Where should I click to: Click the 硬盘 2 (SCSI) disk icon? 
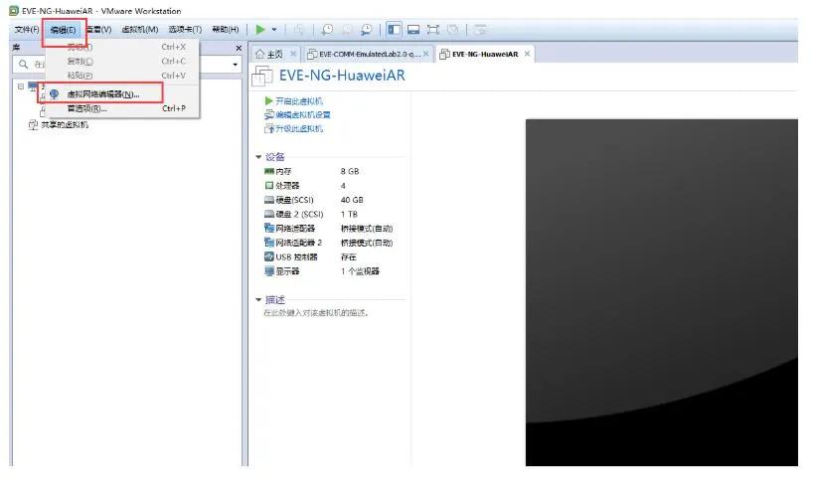pos(268,214)
